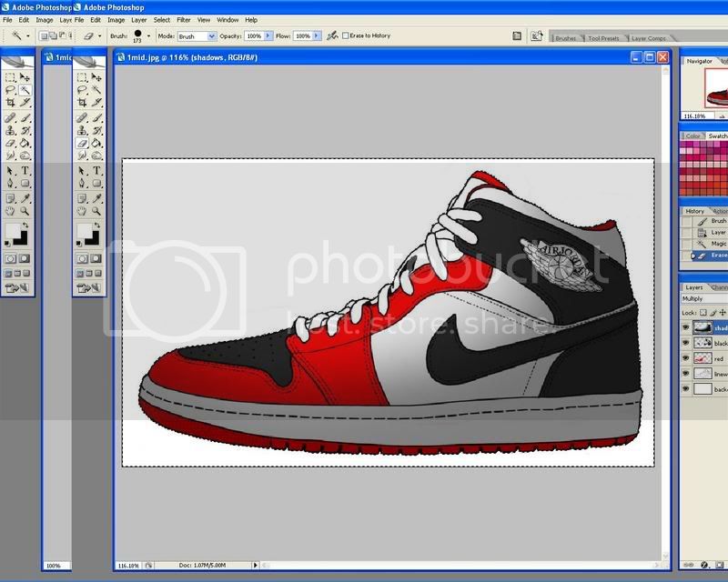
Task: Set history brush source box beside the Magic state
Action: click(x=686, y=244)
